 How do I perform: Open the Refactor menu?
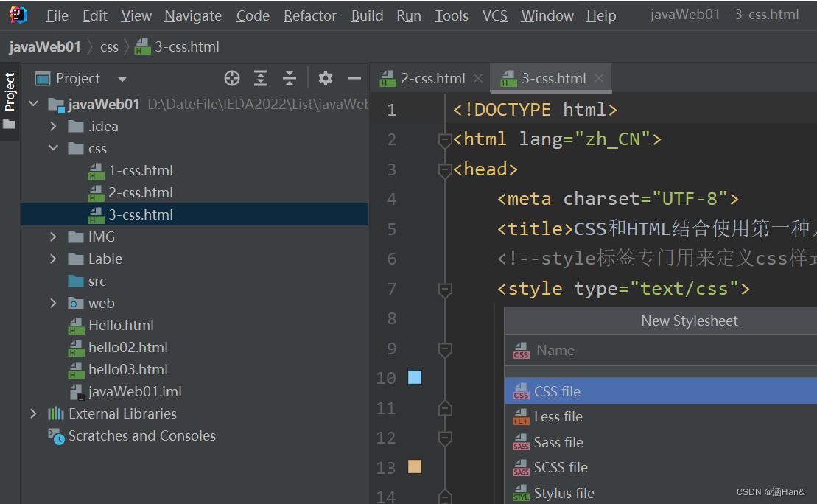(310, 15)
